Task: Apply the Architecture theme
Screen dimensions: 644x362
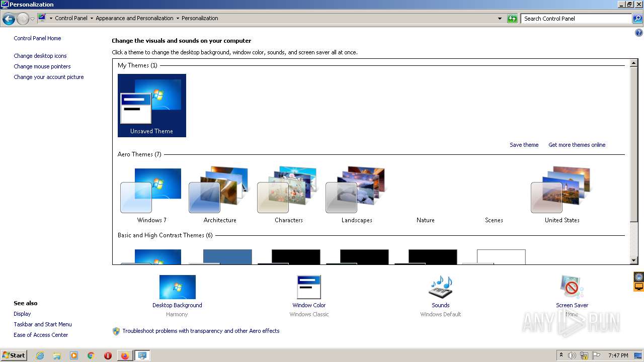Action: [x=220, y=195]
